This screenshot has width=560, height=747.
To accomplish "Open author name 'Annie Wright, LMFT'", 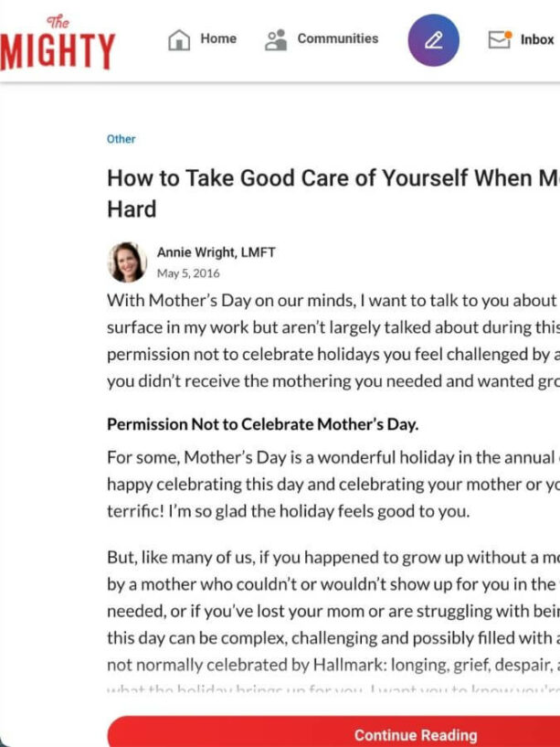I will [217, 252].
